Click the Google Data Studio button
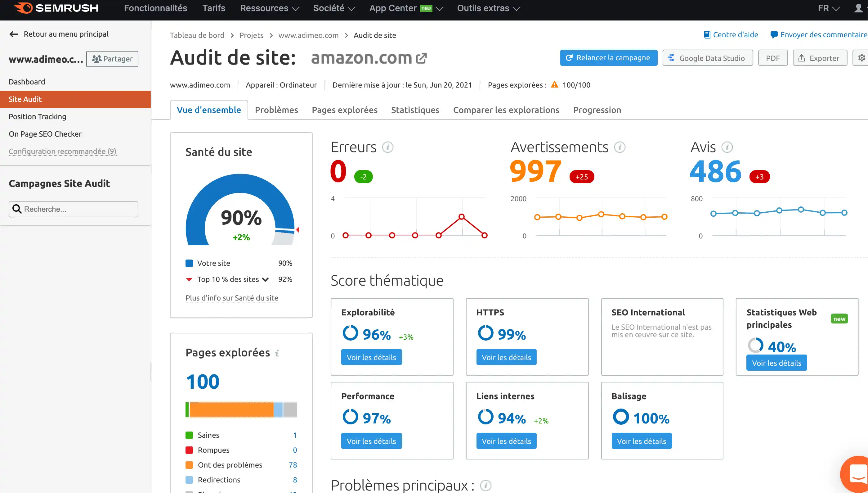Screen dimensions: 868x493 708,58
